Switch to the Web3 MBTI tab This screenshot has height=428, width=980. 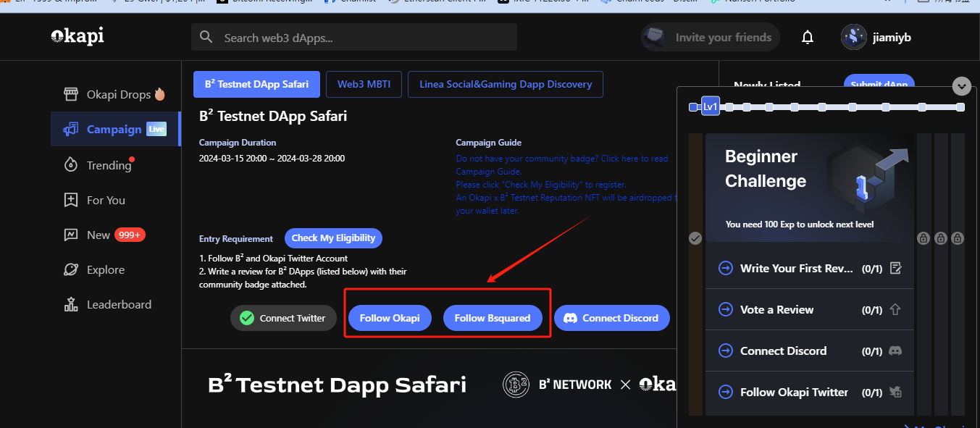(364, 84)
